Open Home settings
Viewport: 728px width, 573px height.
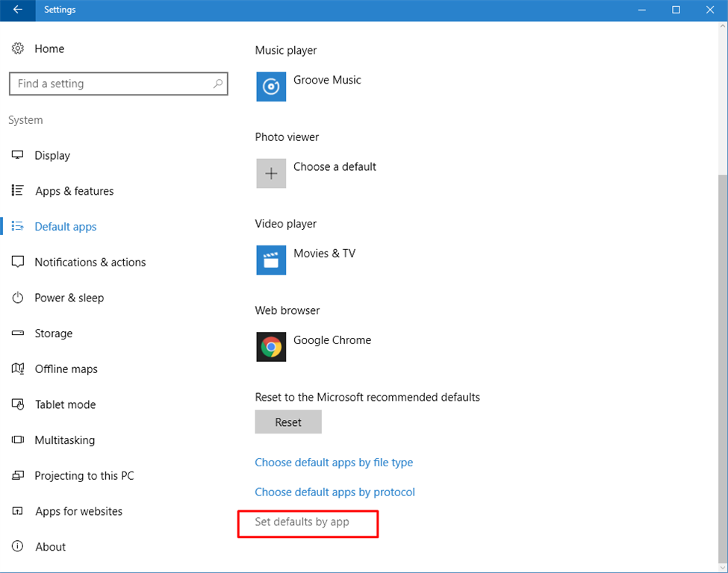(x=50, y=48)
